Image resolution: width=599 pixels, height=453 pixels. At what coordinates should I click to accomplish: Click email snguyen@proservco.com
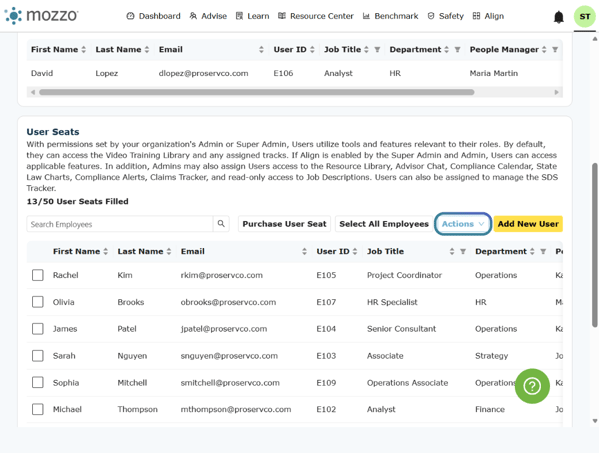click(229, 356)
